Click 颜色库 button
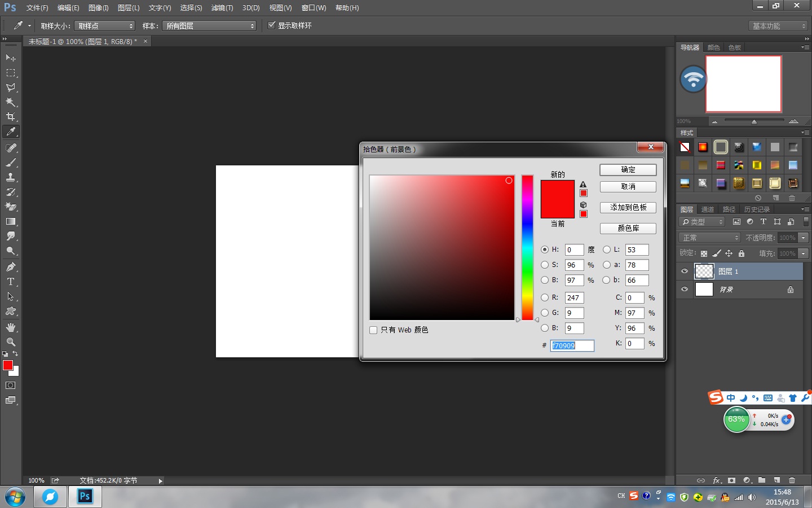812x508 pixels. [x=628, y=229]
